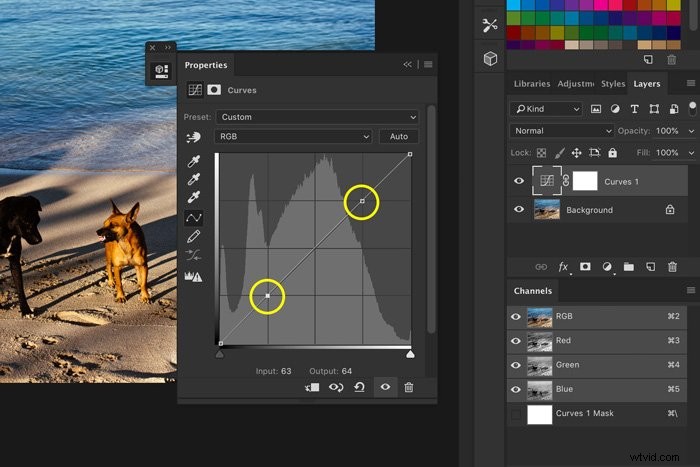Open the Normal blend mode dropdown
The image size is (700, 467).
pos(562,131)
